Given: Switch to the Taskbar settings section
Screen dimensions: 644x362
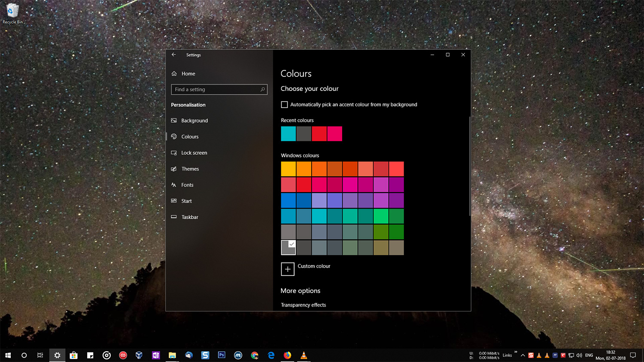Looking at the screenshot, I should [189, 217].
